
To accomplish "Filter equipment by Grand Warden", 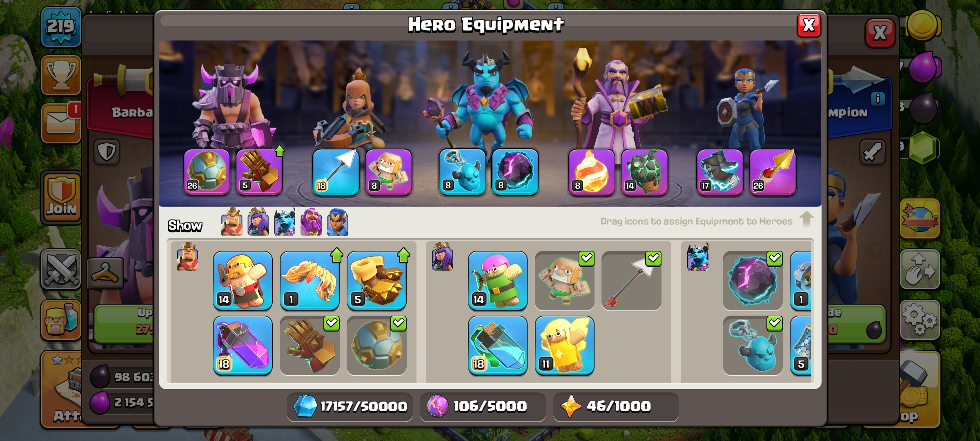I will coord(311,222).
